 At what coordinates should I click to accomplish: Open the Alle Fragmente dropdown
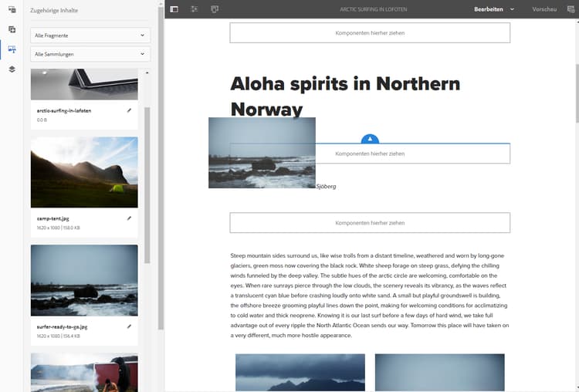tap(90, 35)
